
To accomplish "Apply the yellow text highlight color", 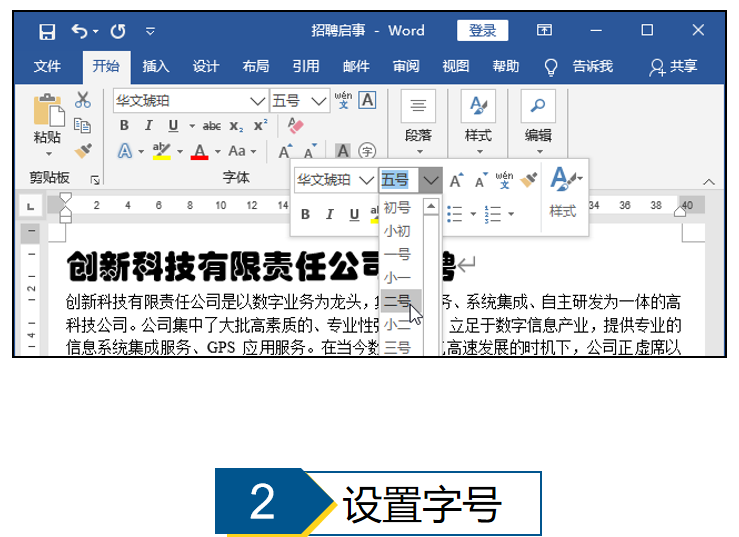I will click(x=161, y=151).
